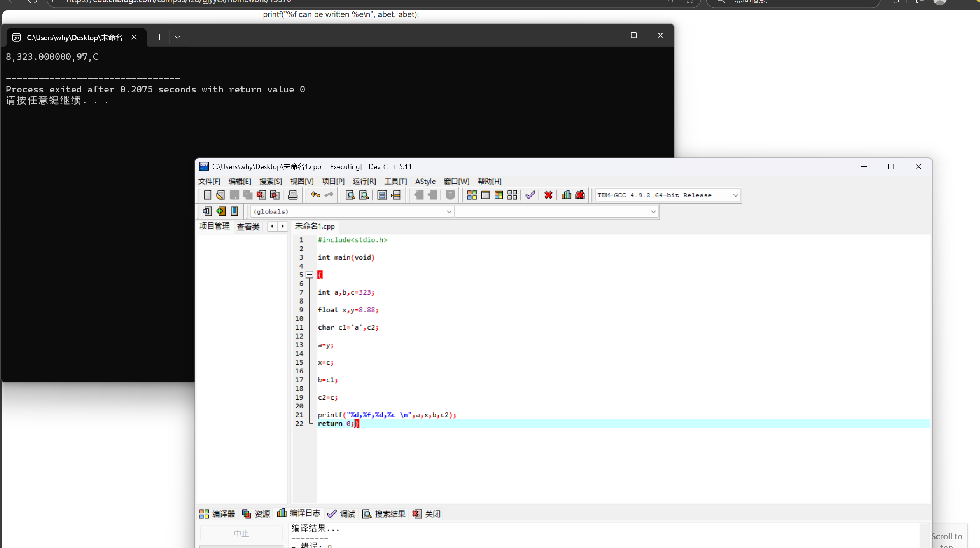Click the Print toolbar icon
The width and height of the screenshot is (980, 548).
pos(293,195)
